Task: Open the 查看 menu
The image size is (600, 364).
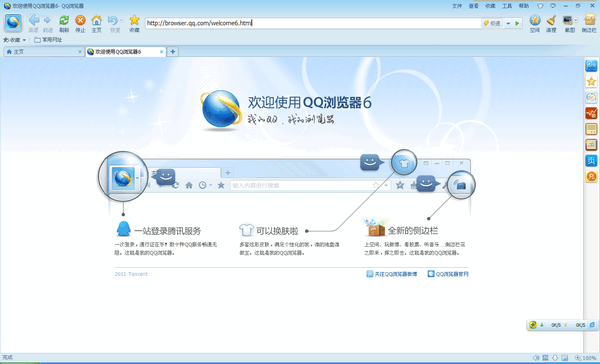Action: click(474, 6)
